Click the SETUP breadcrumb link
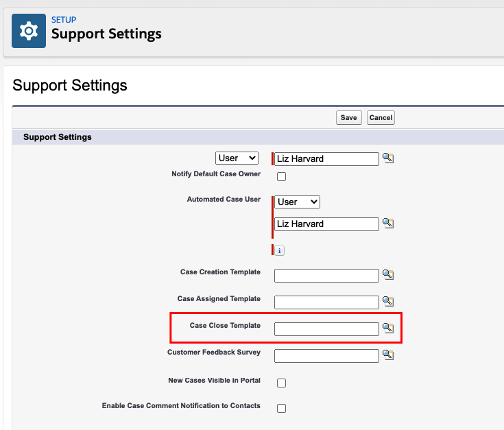 (64, 20)
